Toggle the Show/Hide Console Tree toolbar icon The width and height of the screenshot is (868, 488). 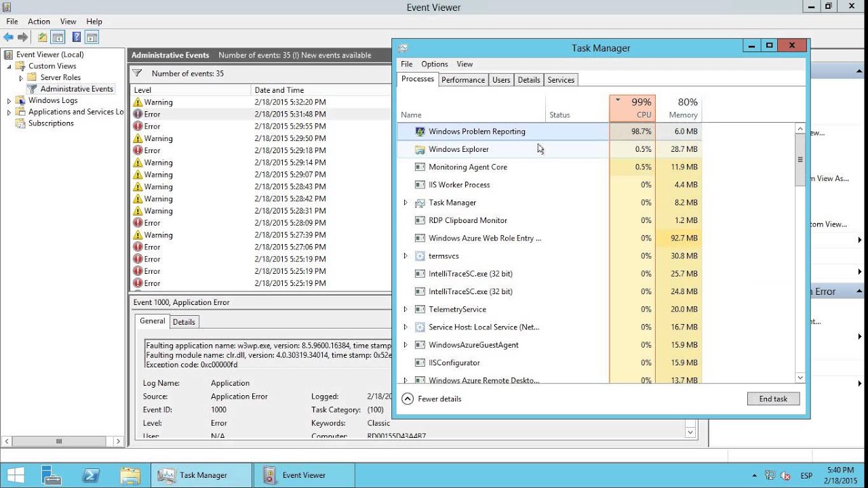(x=58, y=37)
